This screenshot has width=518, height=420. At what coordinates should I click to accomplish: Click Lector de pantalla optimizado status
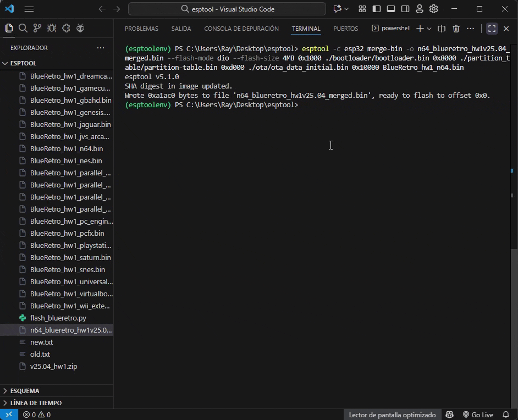click(x=392, y=415)
